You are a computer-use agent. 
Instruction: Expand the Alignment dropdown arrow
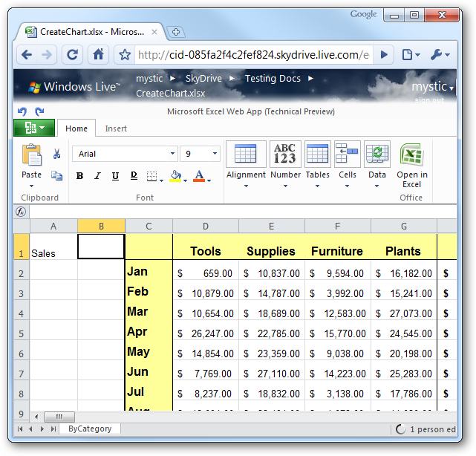247,186
